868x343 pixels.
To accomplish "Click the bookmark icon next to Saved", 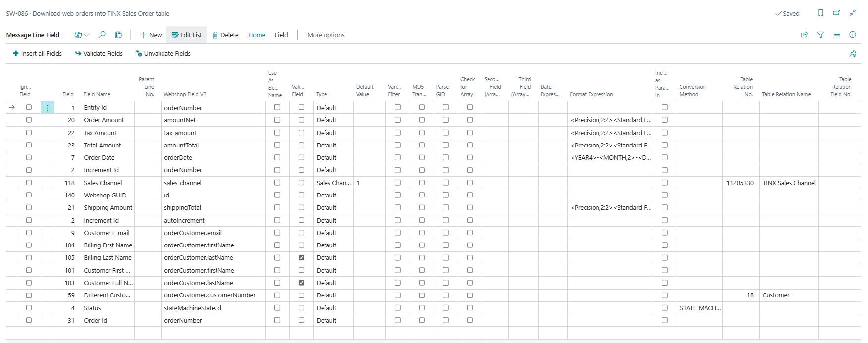I will click(821, 13).
